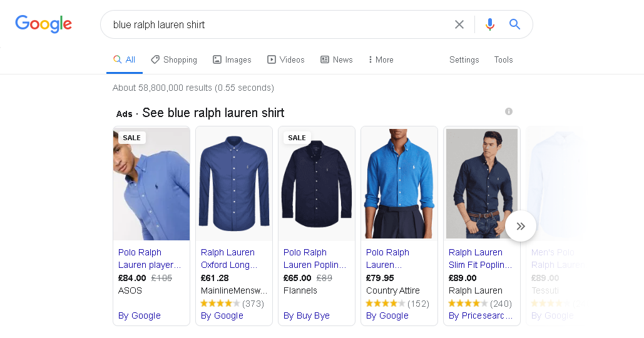The height and width of the screenshot is (338, 644).
Task: Click the 152 reviews star rating
Action: (397, 304)
